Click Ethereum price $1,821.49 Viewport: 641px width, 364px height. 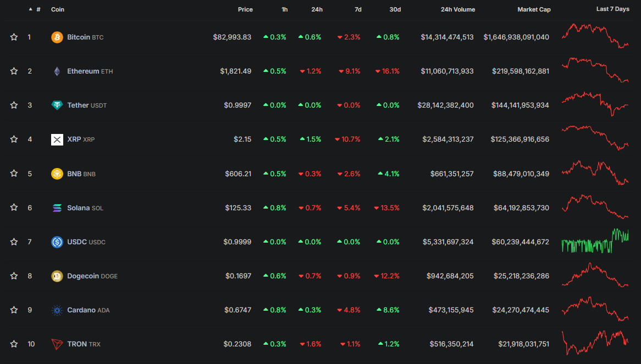click(x=235, y=71)
